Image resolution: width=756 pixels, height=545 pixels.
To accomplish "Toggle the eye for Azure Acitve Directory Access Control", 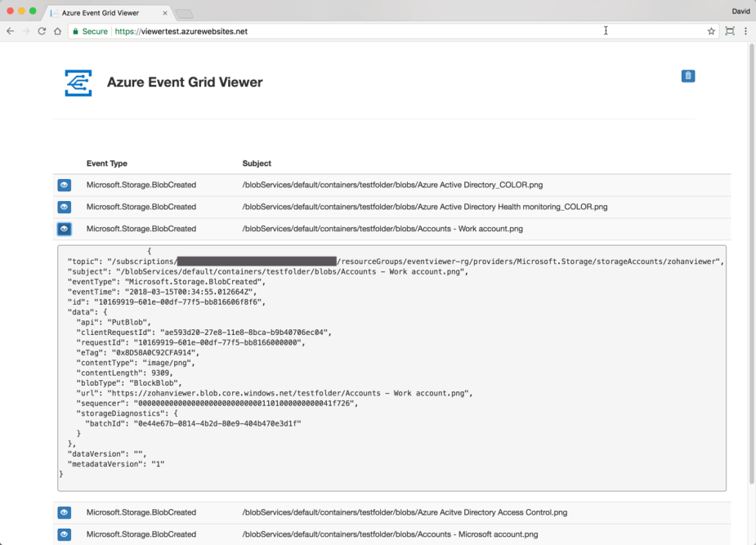I will click(x=64, y=512).
